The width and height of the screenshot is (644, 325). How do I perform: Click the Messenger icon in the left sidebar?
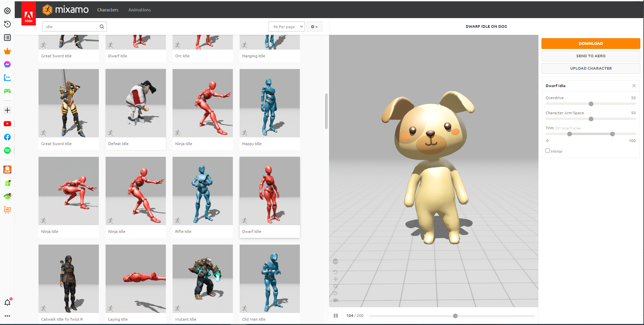pyautogui.click(x=7, y=64)
